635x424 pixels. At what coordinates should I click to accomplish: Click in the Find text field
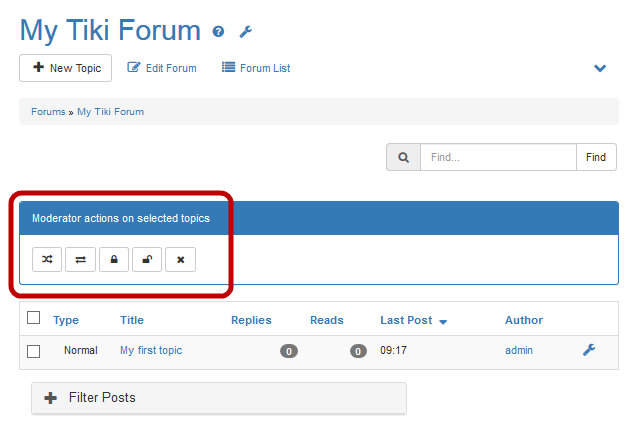click(x=497, y=158)
